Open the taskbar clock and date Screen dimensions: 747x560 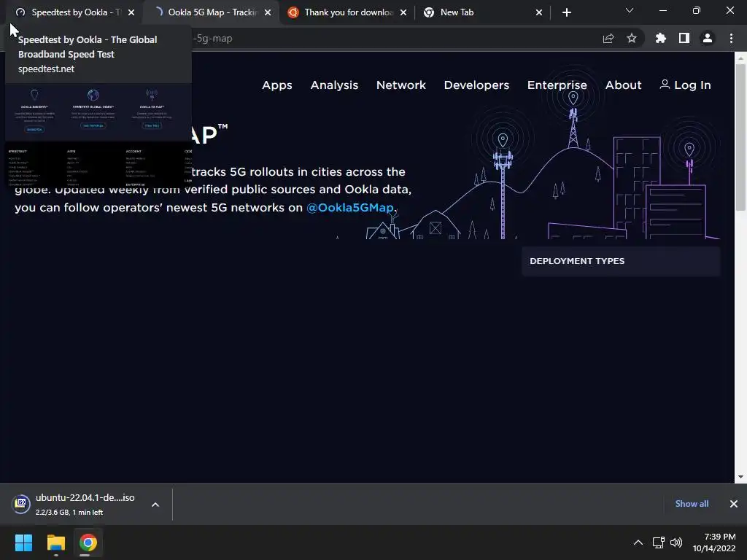point(713,542)
